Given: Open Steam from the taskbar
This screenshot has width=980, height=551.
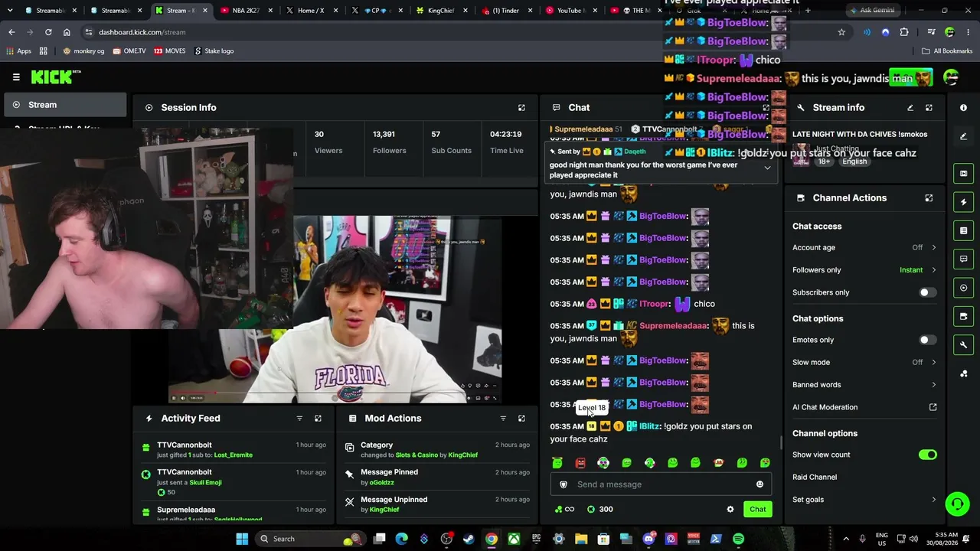Looking at the screenshot, I should 469,539.
